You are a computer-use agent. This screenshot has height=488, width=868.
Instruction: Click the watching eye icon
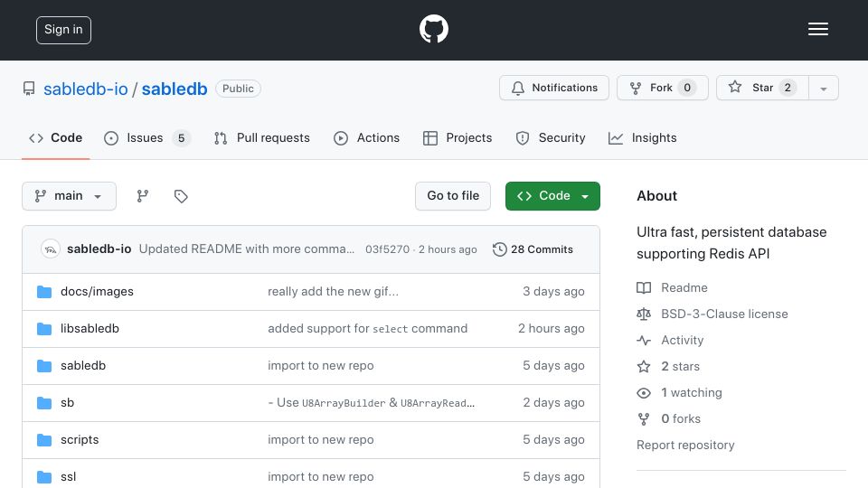[x=644, y=393]
